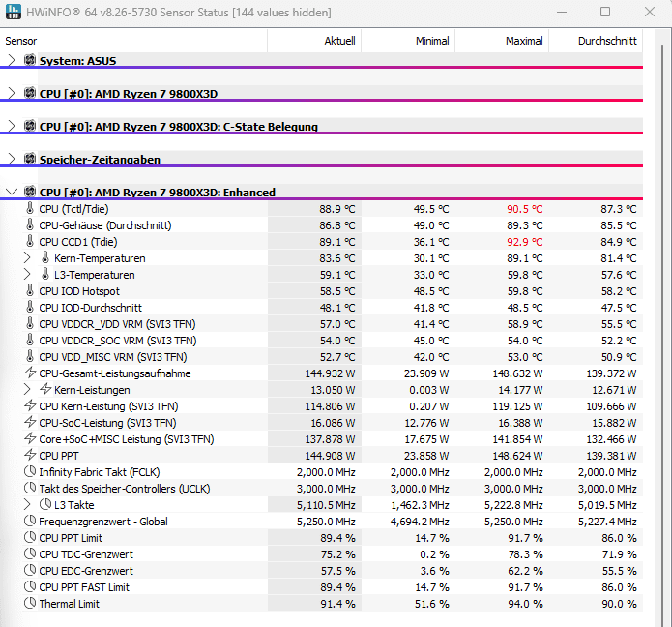Click the 4,694.2 MHz minimal value
This screenshot has width=672, height=627.
(420, 522)
